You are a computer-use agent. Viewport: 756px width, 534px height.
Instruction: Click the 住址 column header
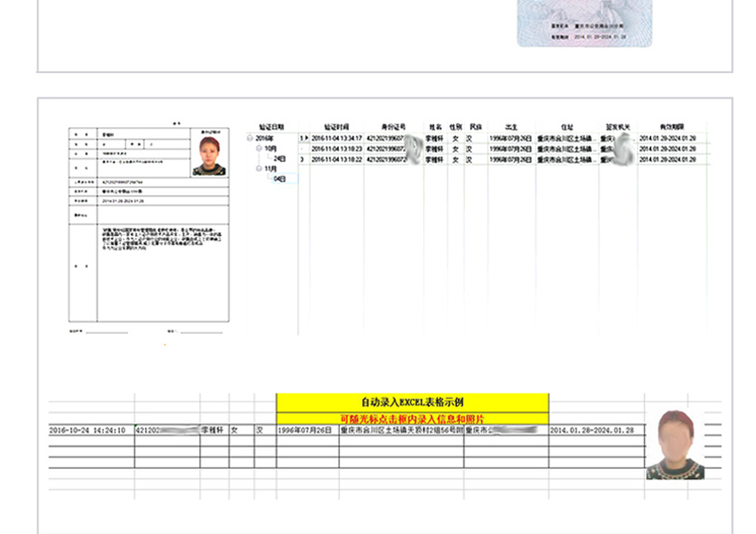pyautogui.click(x=567, y=127)
